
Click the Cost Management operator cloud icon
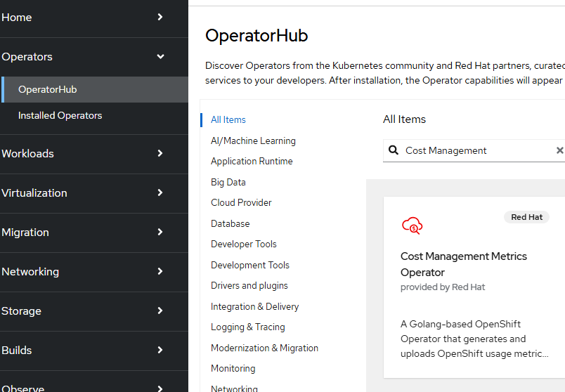pyautogui.click(x=413, y=226)
